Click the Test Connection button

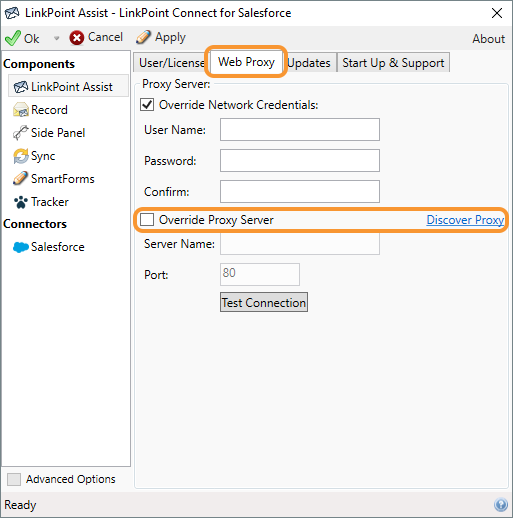[x=264, y=302]
